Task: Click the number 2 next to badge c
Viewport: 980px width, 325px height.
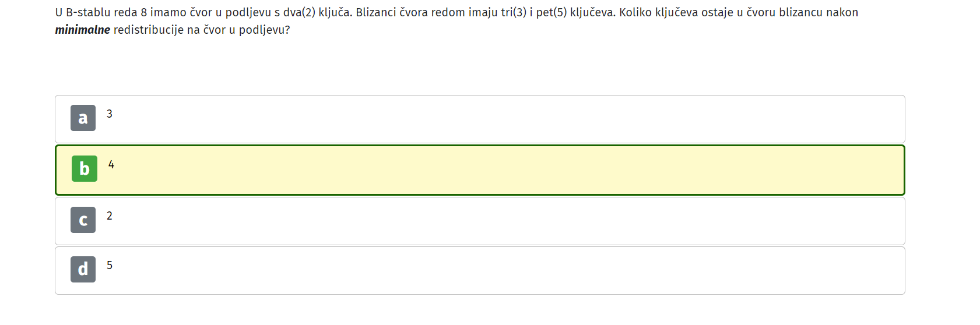Action: tap(110, 216)
